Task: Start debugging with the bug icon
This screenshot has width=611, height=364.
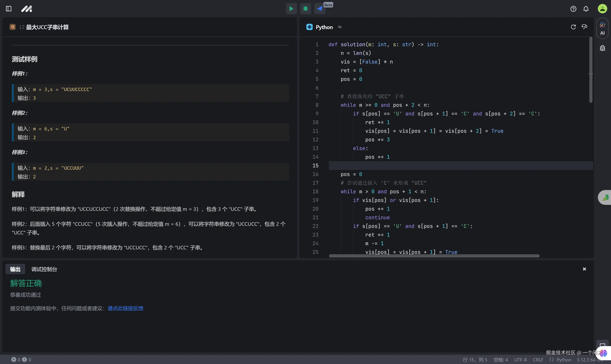Action: (306, 9)
